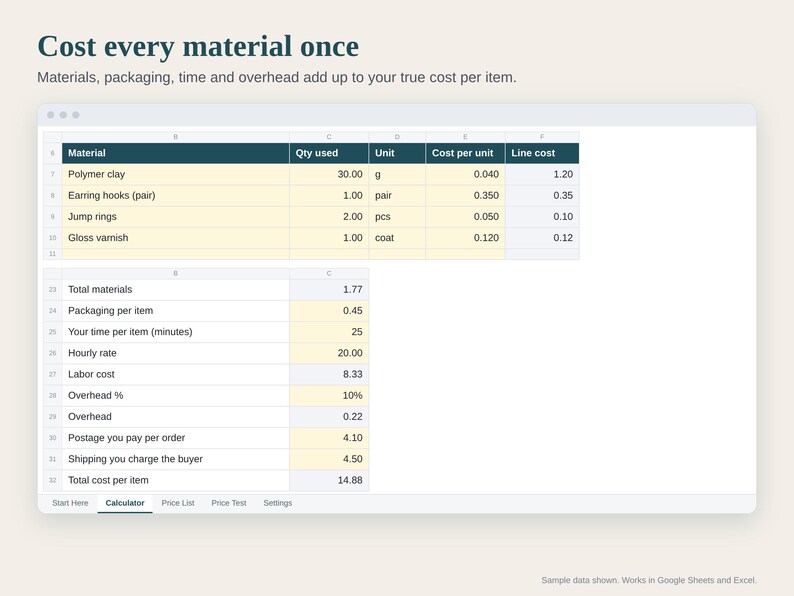
Task: Click the Total materials label
Action: pos(175,290)
